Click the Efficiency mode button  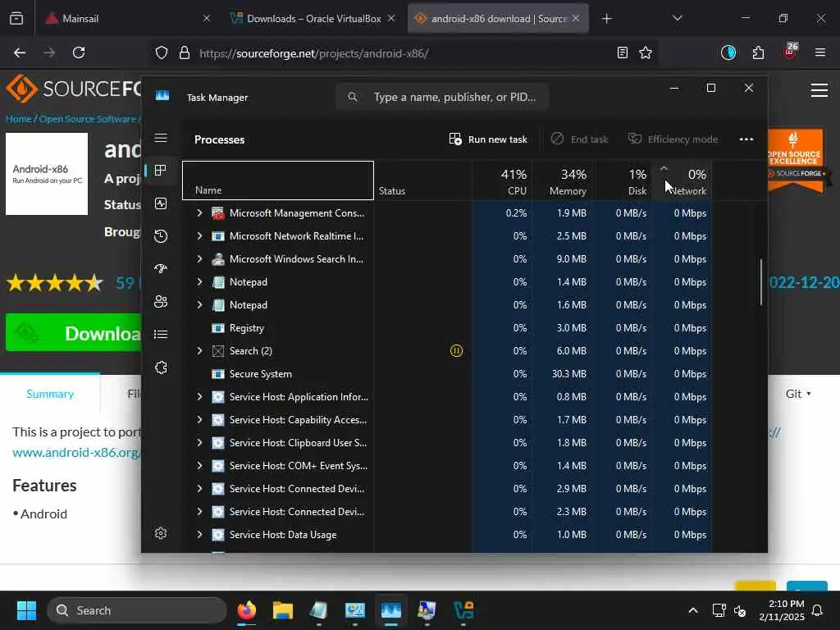click(673, 139)
